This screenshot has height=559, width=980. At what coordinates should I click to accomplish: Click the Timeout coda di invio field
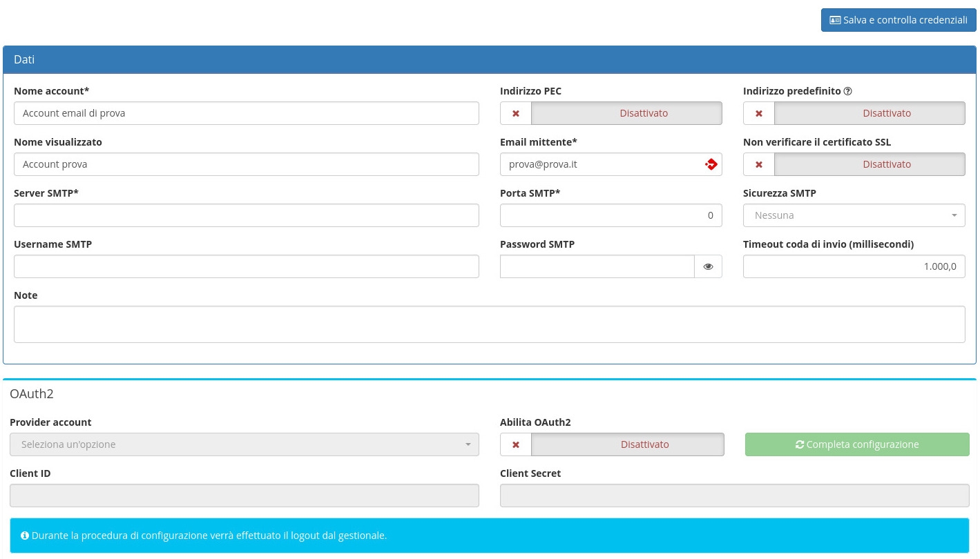[854, 266]
